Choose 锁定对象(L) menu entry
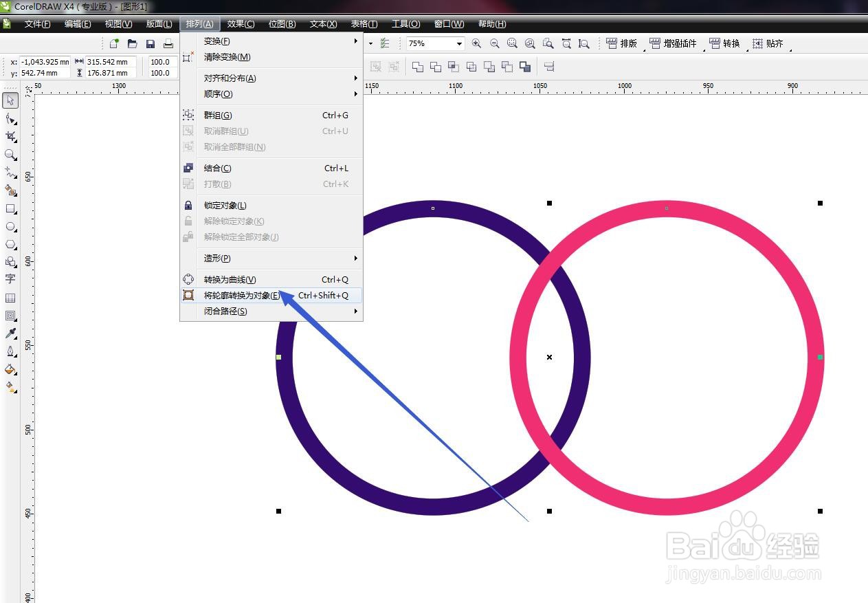The width and height of the screenshot is (868, 603). click(x=271, y=206)
